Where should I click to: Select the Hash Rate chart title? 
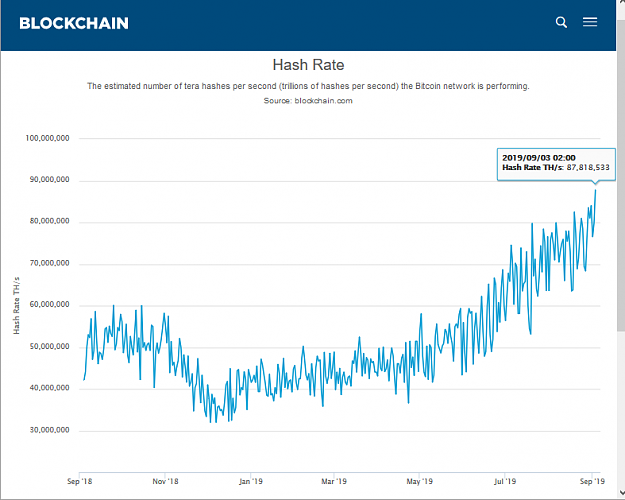(x=308, y=65)
